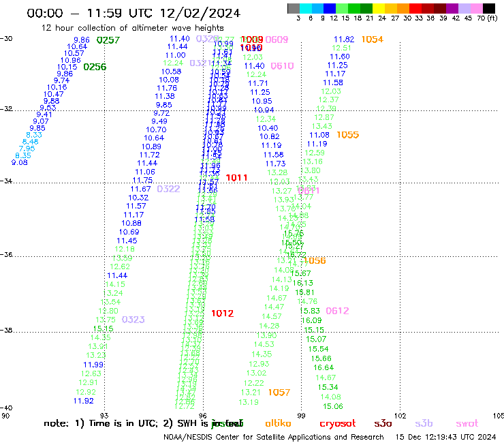The width and height of the screenshot is (504, 443).
Task: Select the lavender pass label 0323
Action: [x=133, y=320]
